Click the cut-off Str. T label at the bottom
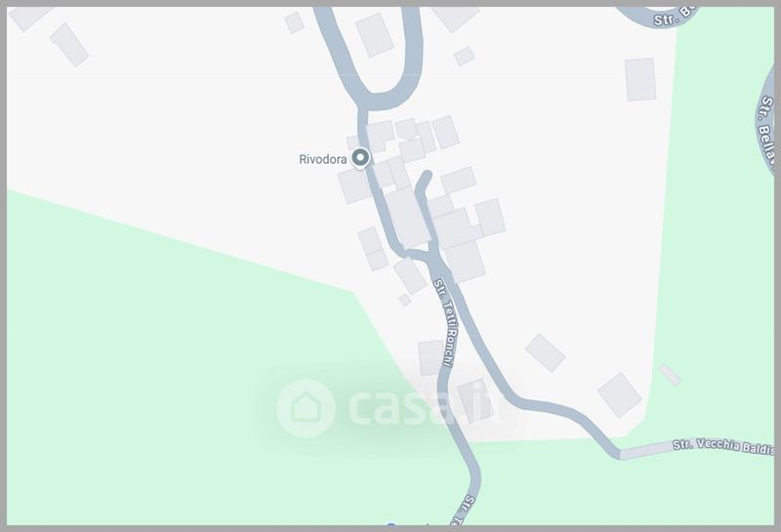The height and width of the screenshot is (532, 781). [x=462, y=511]
